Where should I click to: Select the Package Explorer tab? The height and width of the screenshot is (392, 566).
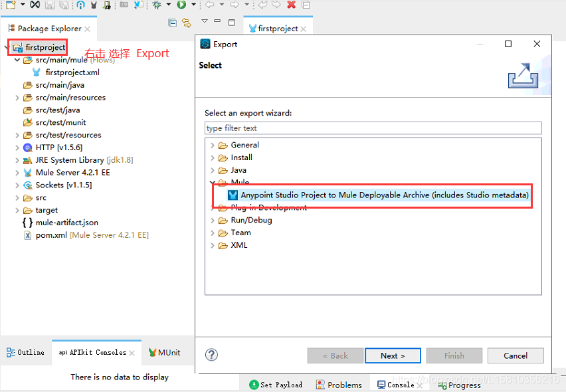coord(49,29)
